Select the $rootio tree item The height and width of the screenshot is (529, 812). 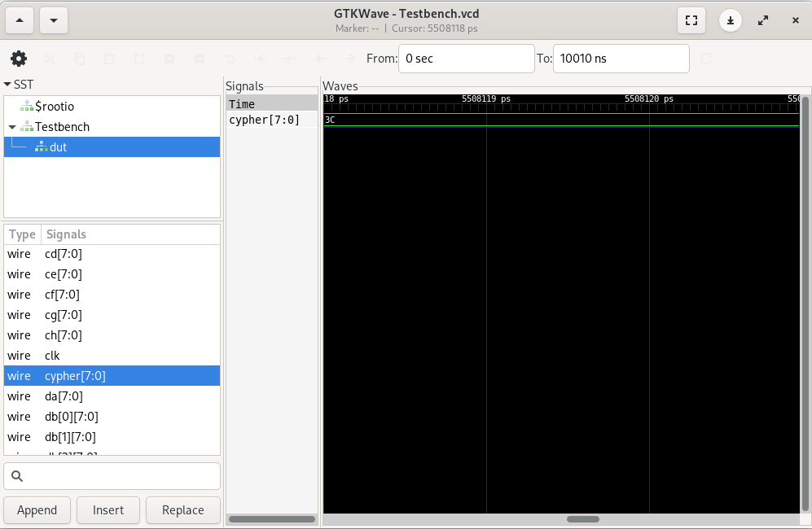tap(54, 107)
